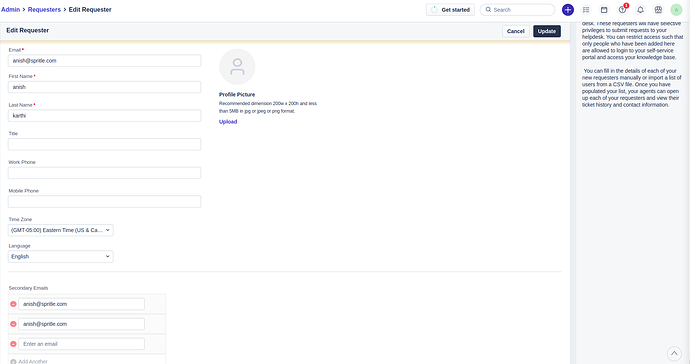The image size is (690, 364).
Task: Click the Cancel button
Action: pos(515,31)
